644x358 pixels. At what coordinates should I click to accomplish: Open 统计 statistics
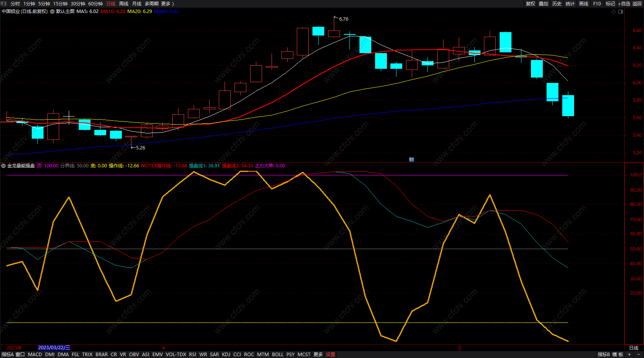570,4
